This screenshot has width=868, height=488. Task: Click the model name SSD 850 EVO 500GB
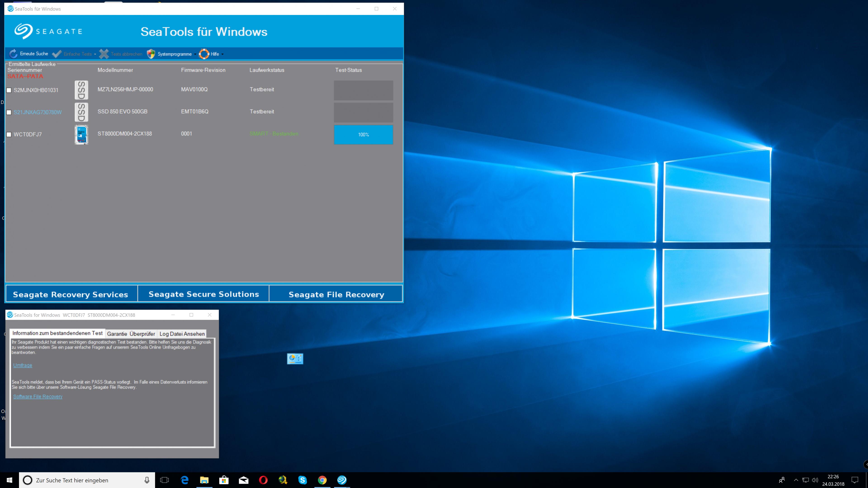123,112
